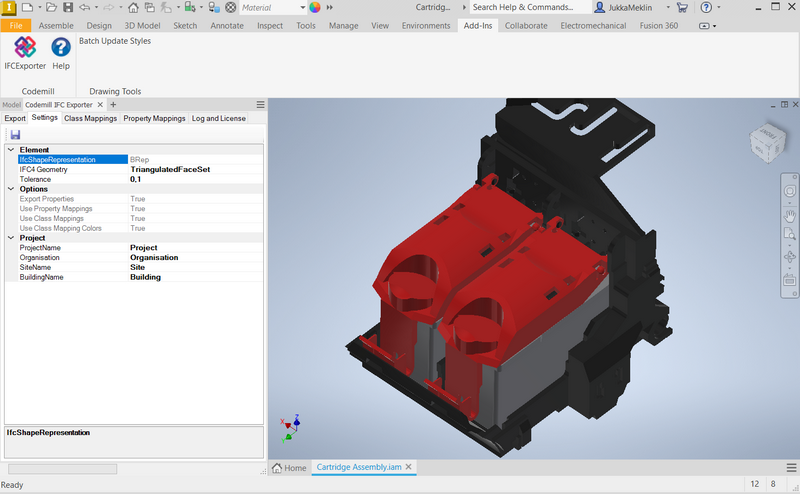Open the Collaborate ribbon tab
Screen dimensions: 800x494
[526, 25]
